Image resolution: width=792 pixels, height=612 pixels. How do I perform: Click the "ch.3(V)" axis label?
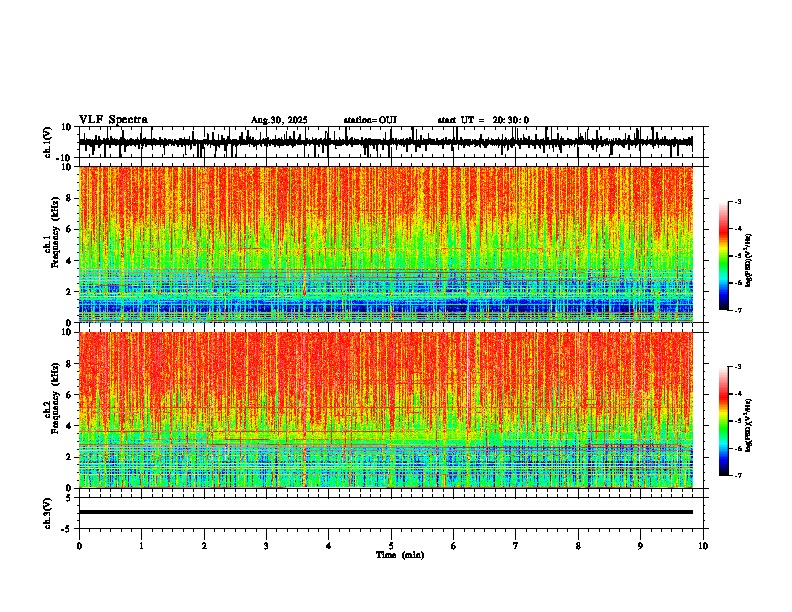(48, 513)
